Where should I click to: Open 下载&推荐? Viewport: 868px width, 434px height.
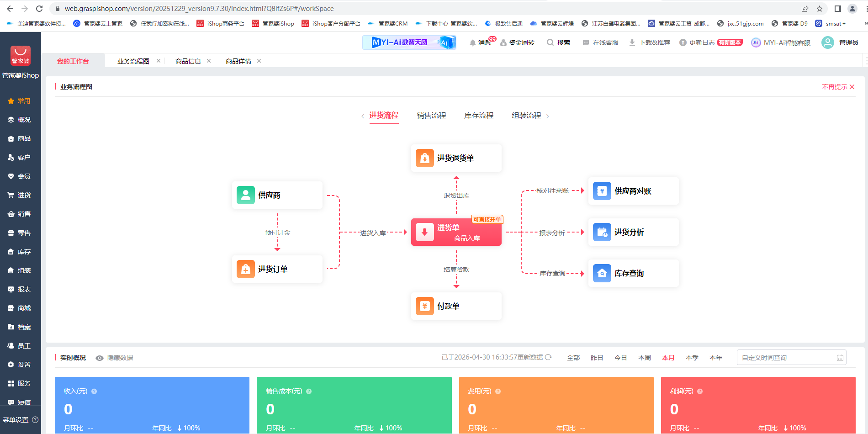(x=649, y=42)
